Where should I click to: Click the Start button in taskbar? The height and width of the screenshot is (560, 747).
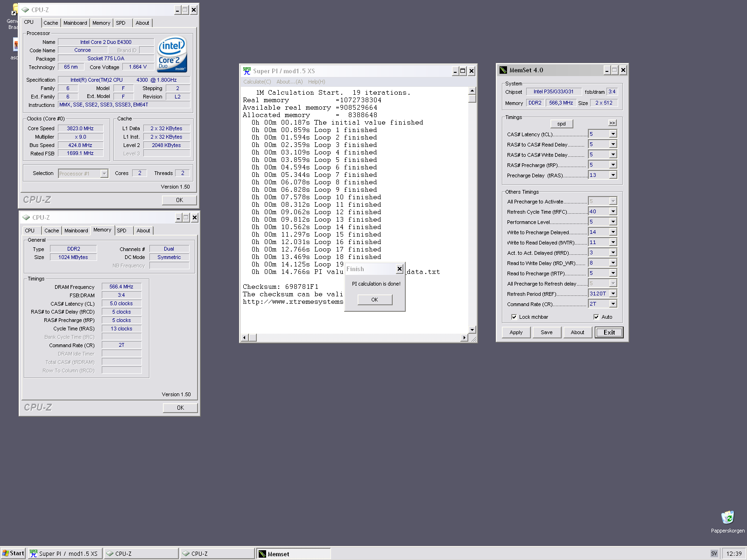[x=13, y=553]
